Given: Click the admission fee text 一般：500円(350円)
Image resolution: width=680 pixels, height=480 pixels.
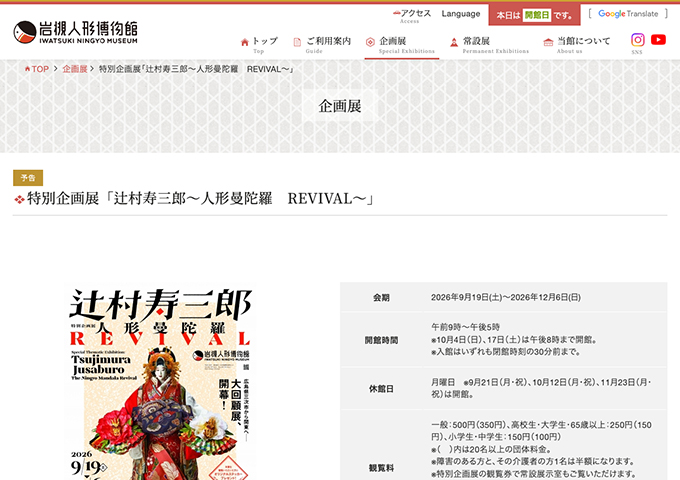Looking at the screenshot, I should (541, 431).
